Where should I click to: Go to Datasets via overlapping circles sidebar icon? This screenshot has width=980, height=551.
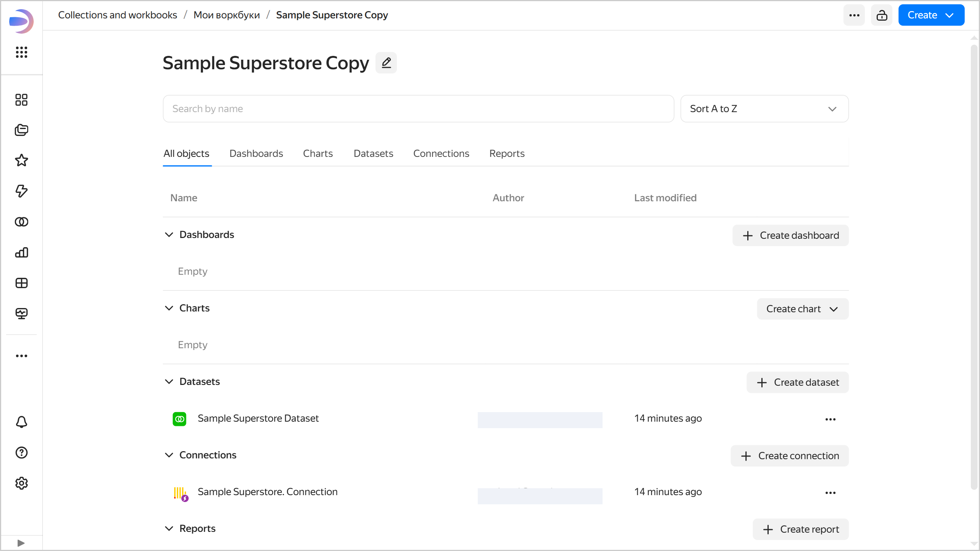21,222
